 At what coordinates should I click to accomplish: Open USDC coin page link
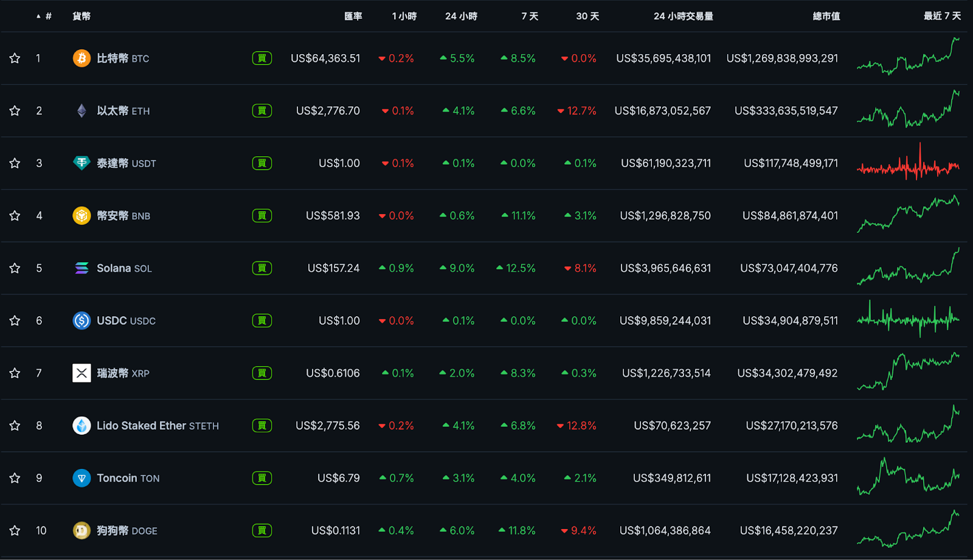126,320
